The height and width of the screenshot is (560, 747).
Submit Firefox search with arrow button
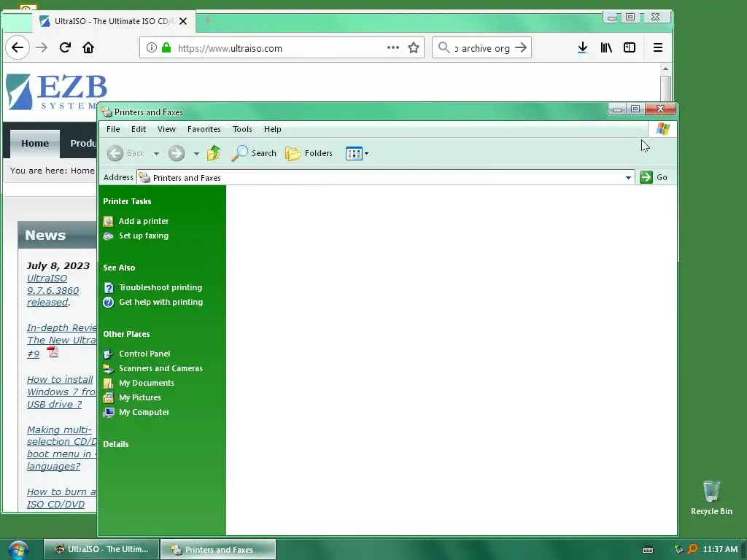coord(521,47)
